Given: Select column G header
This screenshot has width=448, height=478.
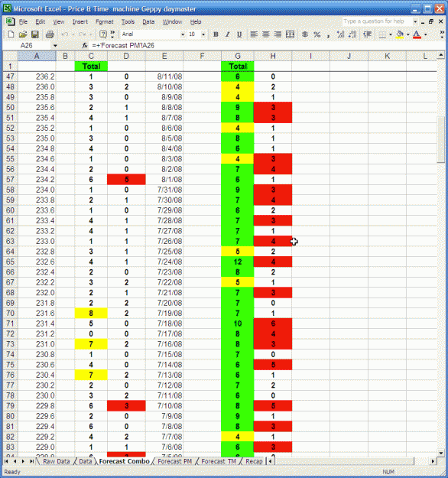Looking at the screenshot, I should click(x=238, y=56).
